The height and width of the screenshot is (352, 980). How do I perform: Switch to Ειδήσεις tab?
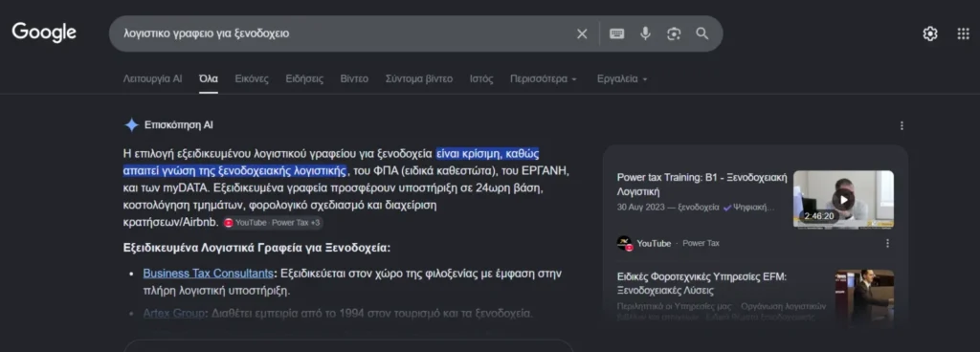pos(304,78)
